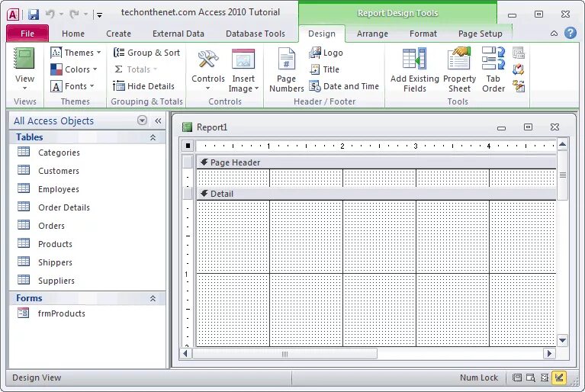Click the vertical scrollbar down arrow

[x=562, y=340]
